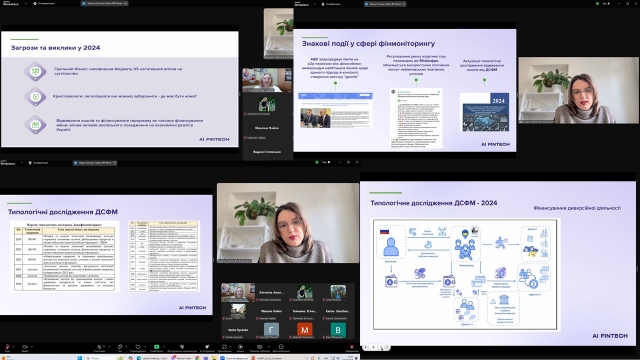Select the Конференция tab in top-left window
The width and height of the screenshot is (640, 360).
pos(44,3)
